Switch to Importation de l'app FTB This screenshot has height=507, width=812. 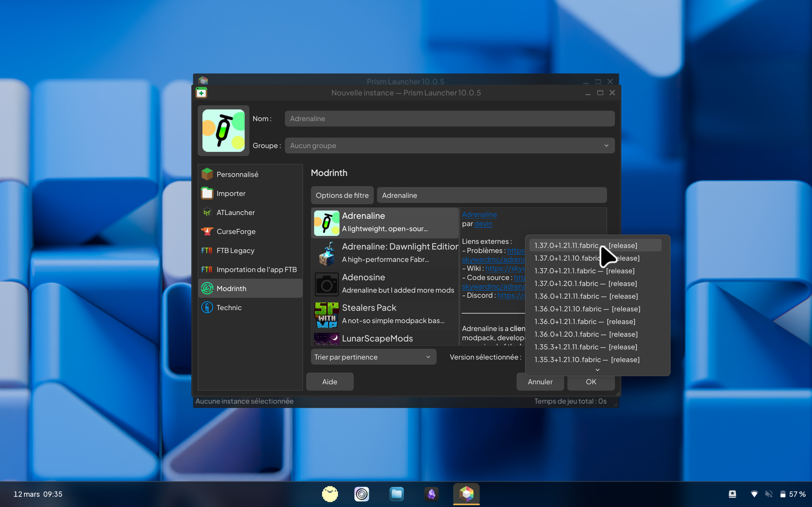click(x=250, y=269)
